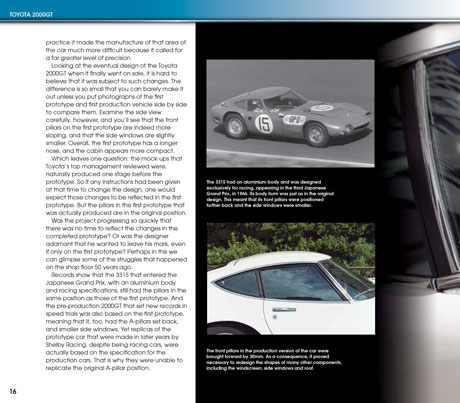Screen dimensions: 460x403
Task: Click caption starting 'The front pillars in the production'
Action: tap(274, 359)
